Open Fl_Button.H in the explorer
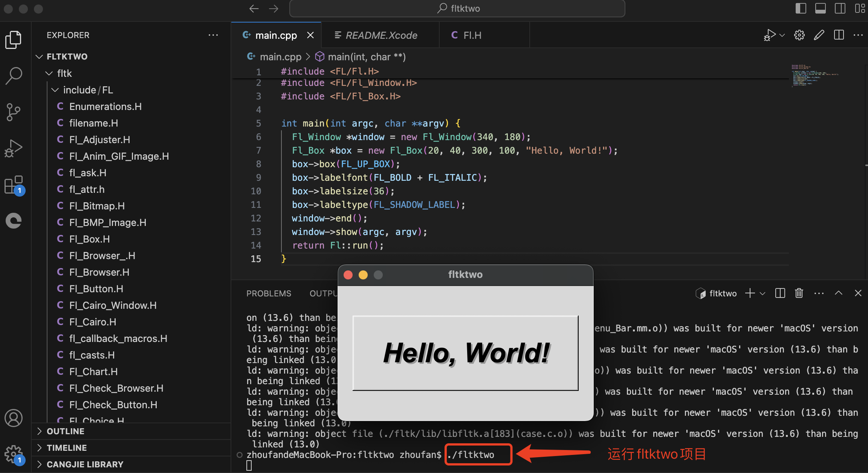This screenshot has width=868, height=473. (x=131, y=289)
